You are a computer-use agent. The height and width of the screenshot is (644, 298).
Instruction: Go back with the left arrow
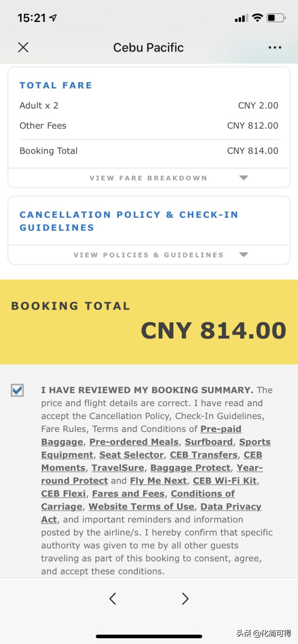(113, 598)
